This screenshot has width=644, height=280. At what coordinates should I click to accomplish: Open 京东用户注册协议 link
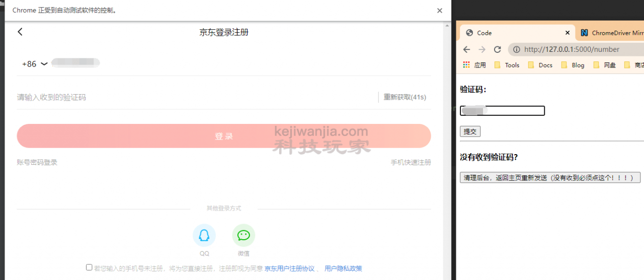pos(289,268)
